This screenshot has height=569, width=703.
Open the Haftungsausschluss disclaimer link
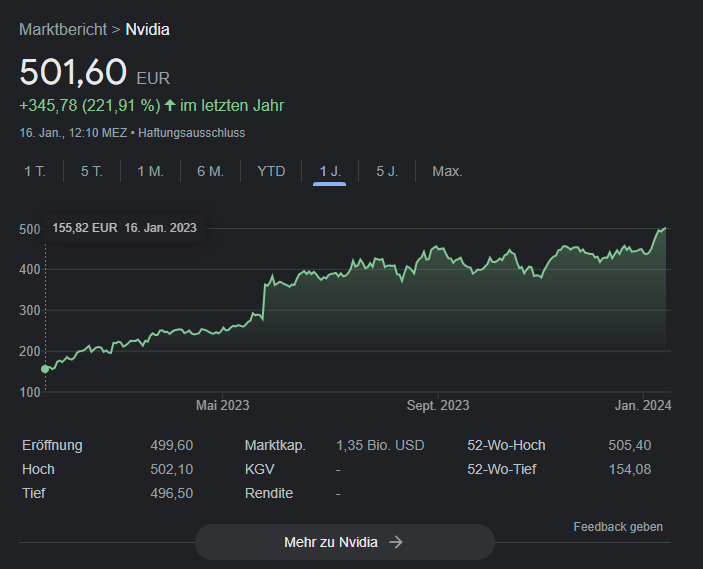tap(191, 132)
